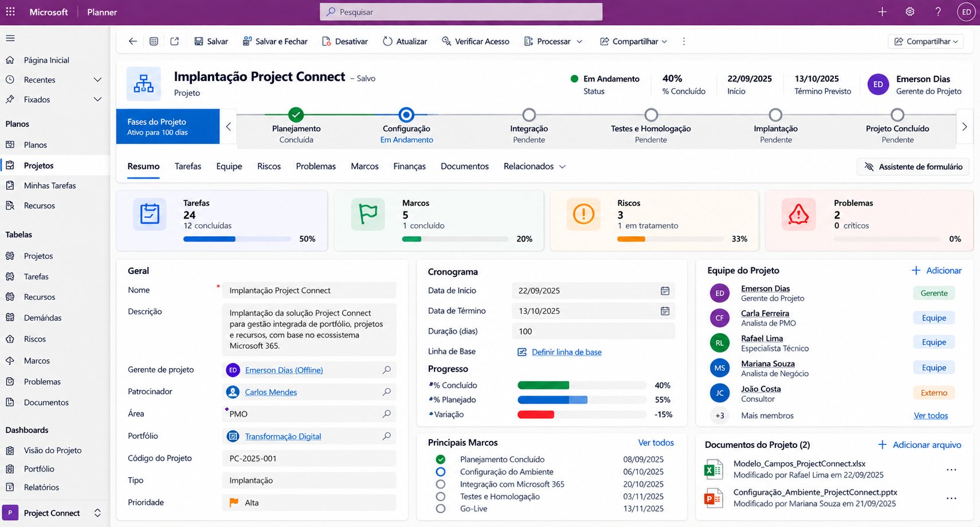Open ED account avatar in header
The width and height of the screenshot is (980, 527).
coord(966,11)
